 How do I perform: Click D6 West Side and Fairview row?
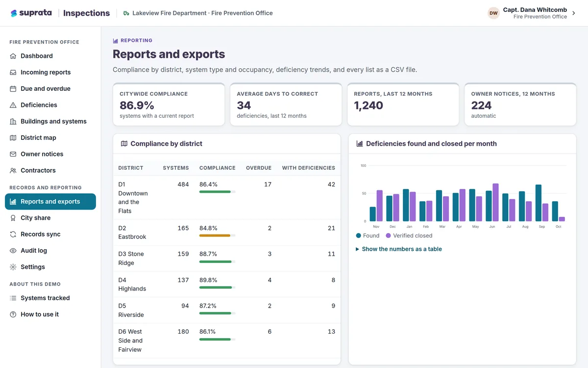[227, 341]
